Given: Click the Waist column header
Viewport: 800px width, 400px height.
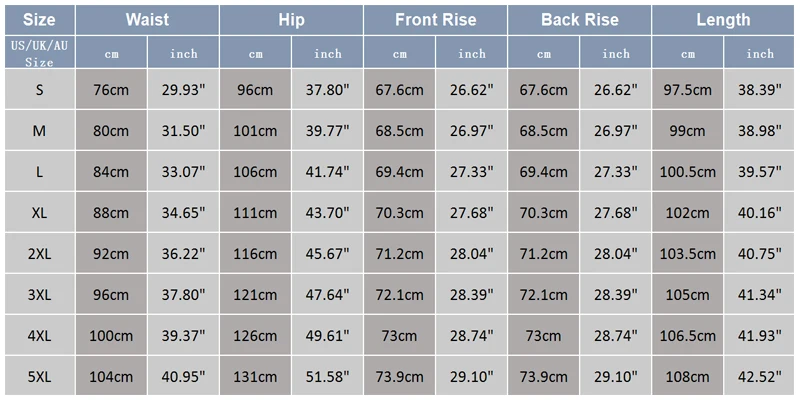Looking at the screenshot, I should tap(147, 20).
